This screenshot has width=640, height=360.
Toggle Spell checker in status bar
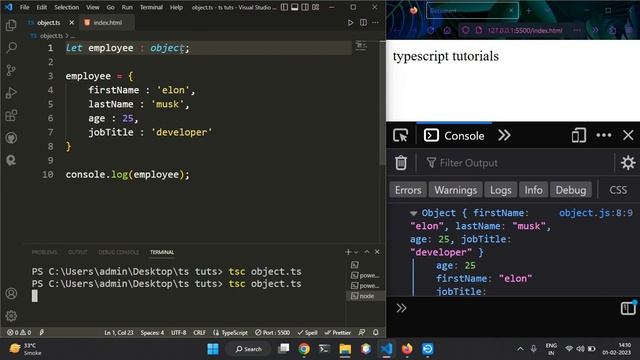coord(307,333)
